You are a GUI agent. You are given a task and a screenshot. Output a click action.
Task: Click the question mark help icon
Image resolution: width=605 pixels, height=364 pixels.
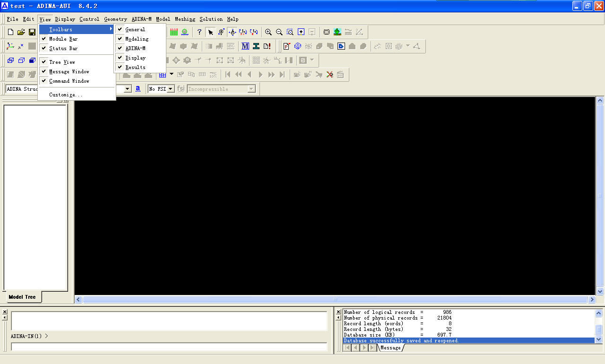point(199,32)
